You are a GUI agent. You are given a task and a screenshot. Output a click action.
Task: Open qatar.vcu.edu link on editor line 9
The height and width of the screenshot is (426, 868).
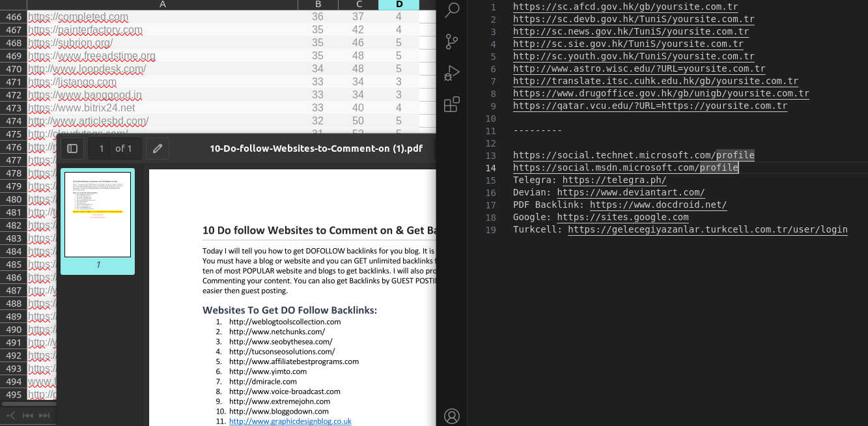click(650, 106)
